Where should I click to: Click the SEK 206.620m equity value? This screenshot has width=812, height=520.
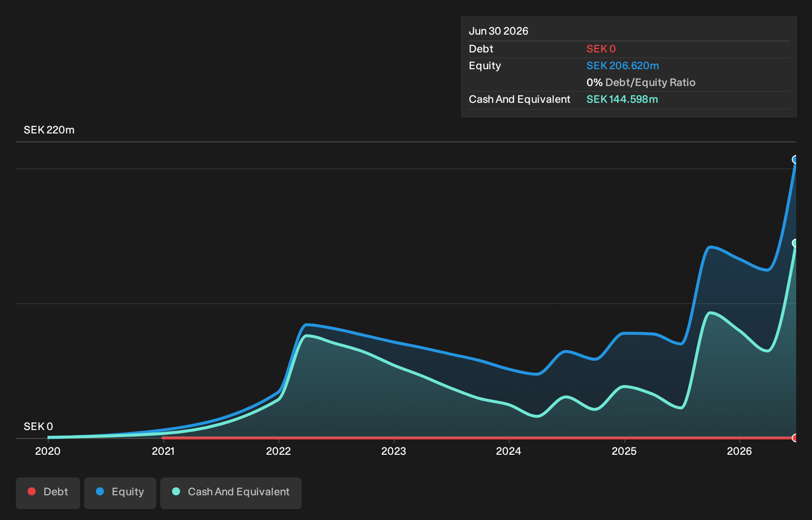click(x=623, y=66)
